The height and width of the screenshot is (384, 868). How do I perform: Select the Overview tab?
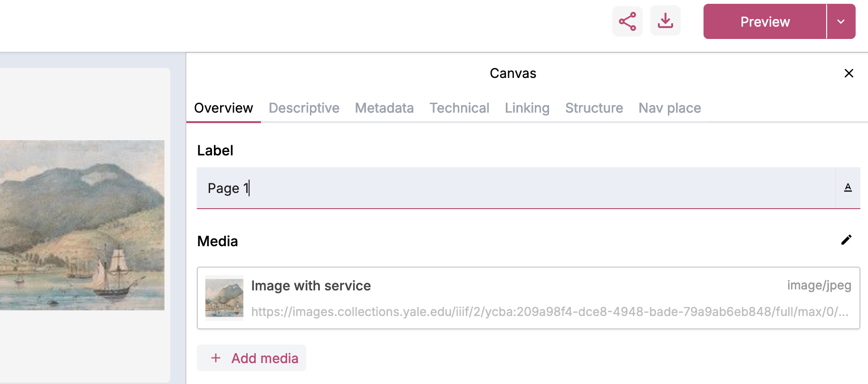223,108
